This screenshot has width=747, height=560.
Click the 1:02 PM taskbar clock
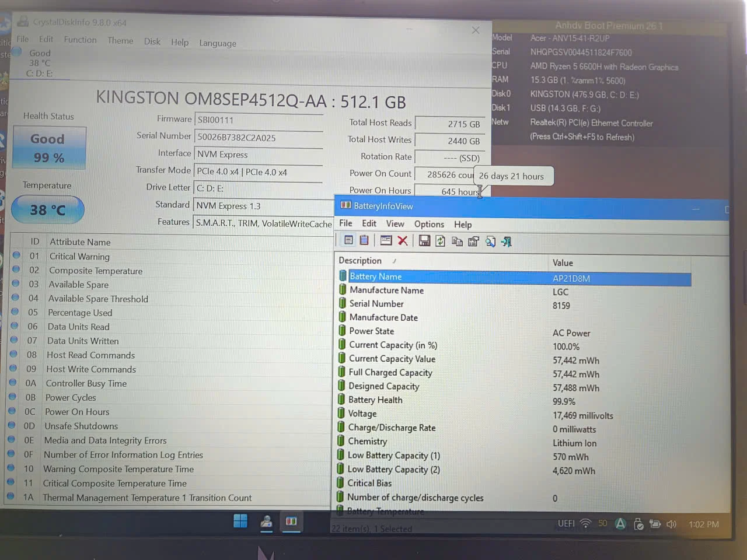point(703,524)
